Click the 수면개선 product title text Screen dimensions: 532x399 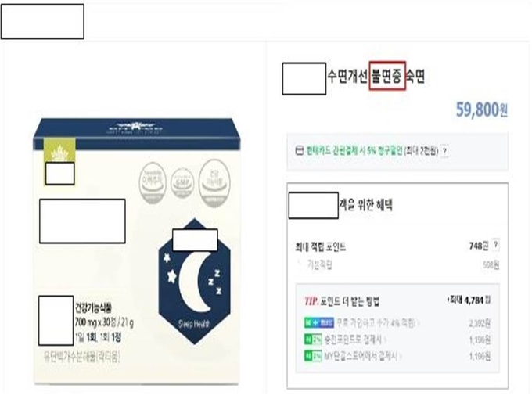pyautogui.click(x=347, y=77)
